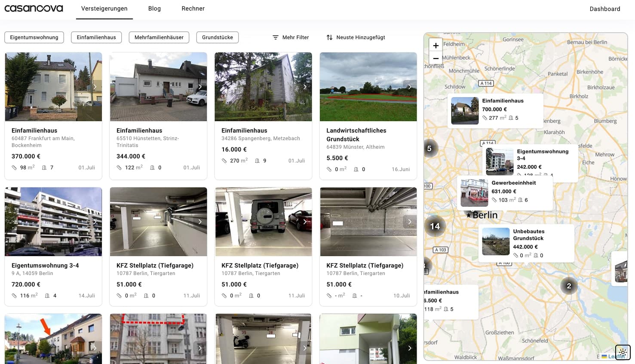Click the sort arrows icon beside Neuste Hinzugefügt
This screenshot has width=635, height=364.
(x=329, y=37)
